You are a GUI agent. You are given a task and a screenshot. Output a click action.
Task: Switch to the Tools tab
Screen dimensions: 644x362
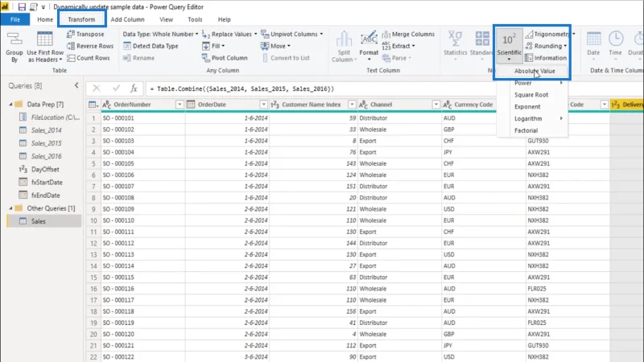[x=195, y=19]
